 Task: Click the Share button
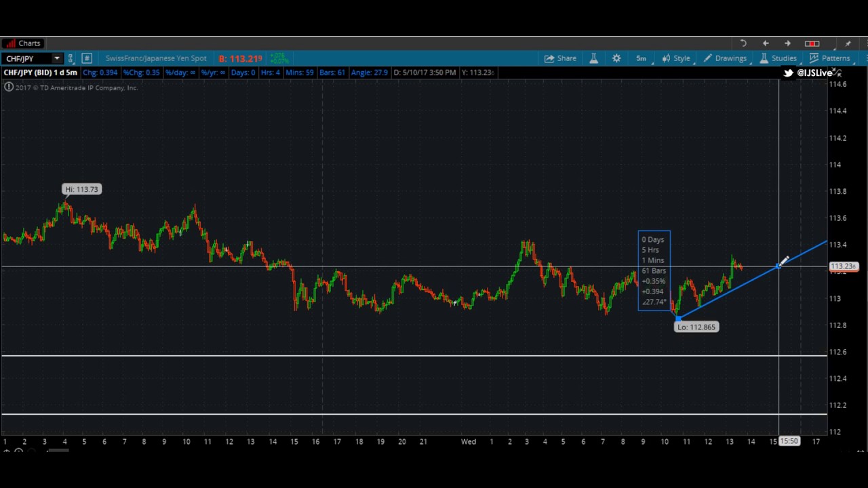pyautogui.click(x=560, y=58)
